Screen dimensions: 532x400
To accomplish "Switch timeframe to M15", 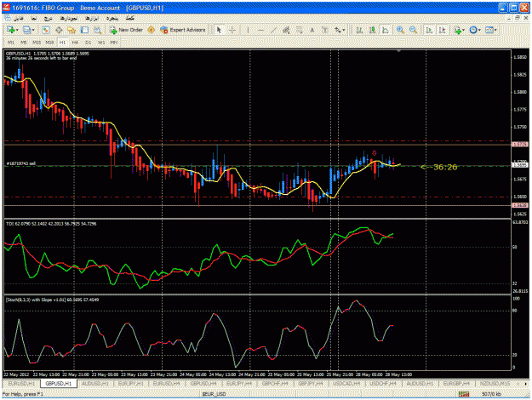I will pos(37,43).
